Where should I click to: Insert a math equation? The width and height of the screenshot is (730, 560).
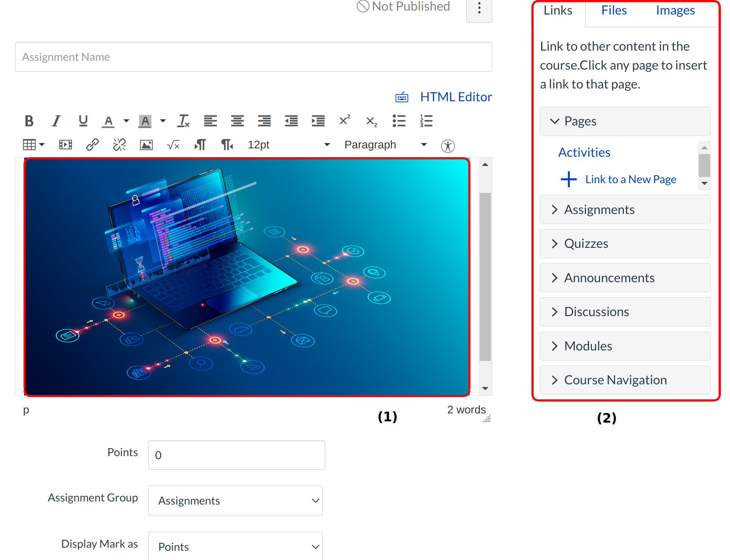(173, 145)
